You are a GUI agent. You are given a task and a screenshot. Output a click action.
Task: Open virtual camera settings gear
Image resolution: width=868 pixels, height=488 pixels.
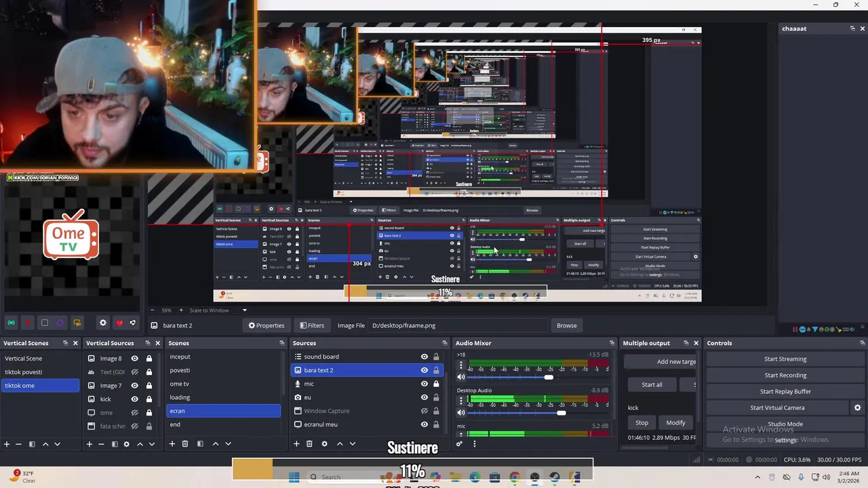pos(857,407)
